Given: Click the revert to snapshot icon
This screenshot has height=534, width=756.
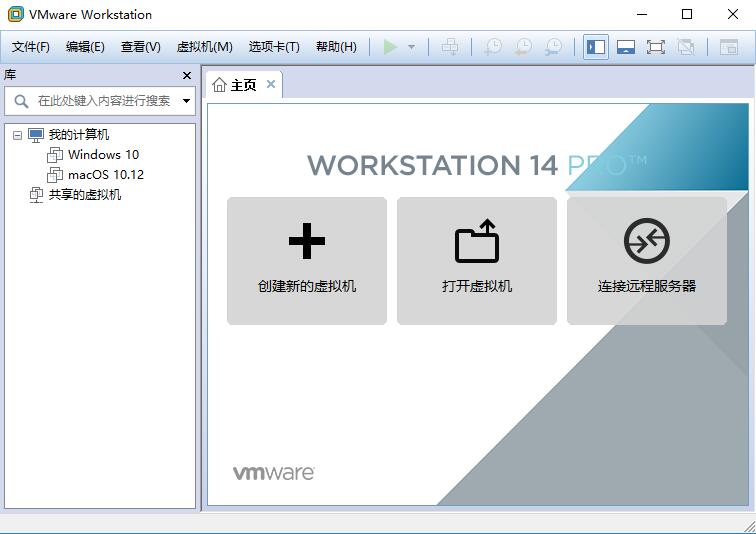Looking at the screenshot, I should pos(524,47).
